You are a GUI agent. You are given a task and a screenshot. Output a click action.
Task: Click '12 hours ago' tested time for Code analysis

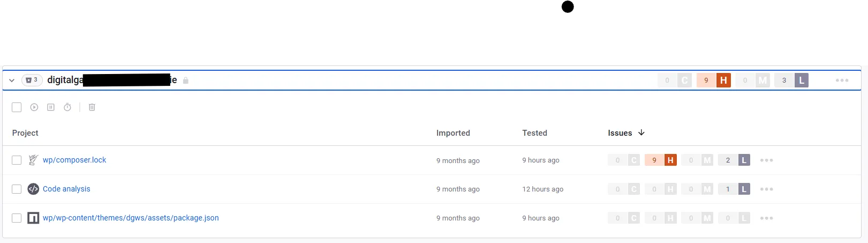pyautogui.click(x=543, y=189)
